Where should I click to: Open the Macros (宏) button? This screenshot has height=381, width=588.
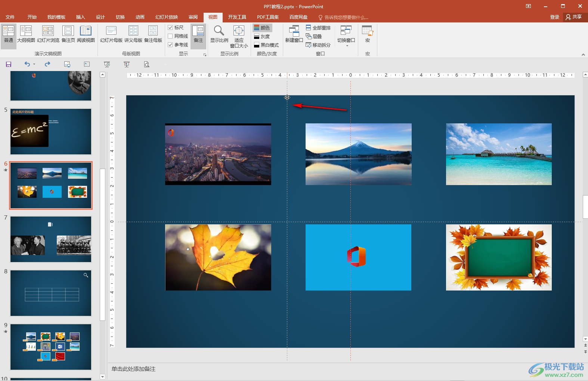(x=368, y=34)
